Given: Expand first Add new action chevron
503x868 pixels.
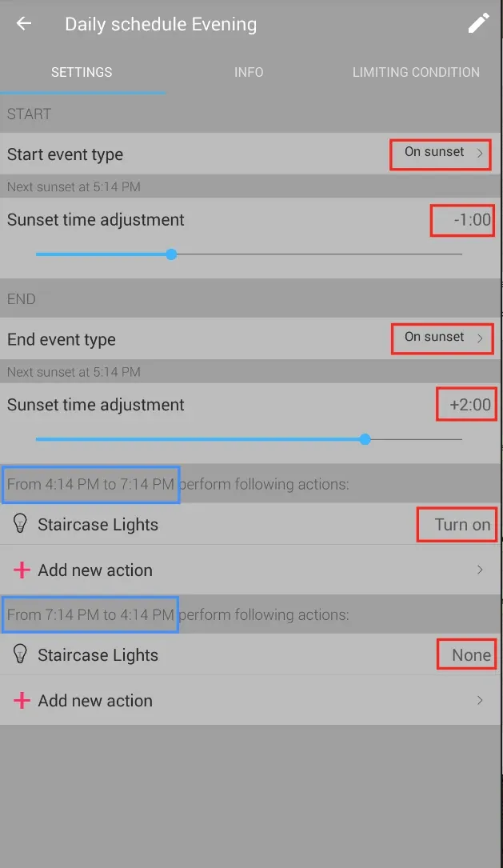Looking at the screenshot, I should click(x=480, y=570).
